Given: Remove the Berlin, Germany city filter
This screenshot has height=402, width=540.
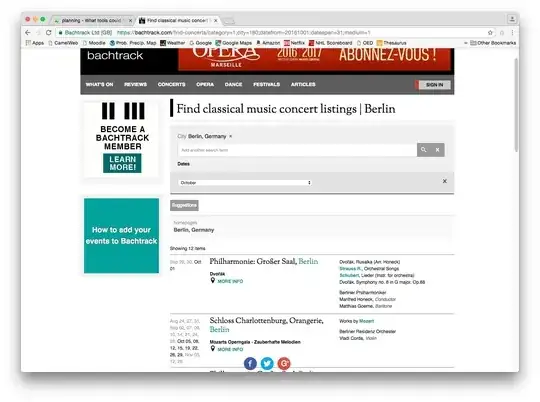Looking at the screenshot, I should click(230, 136).
